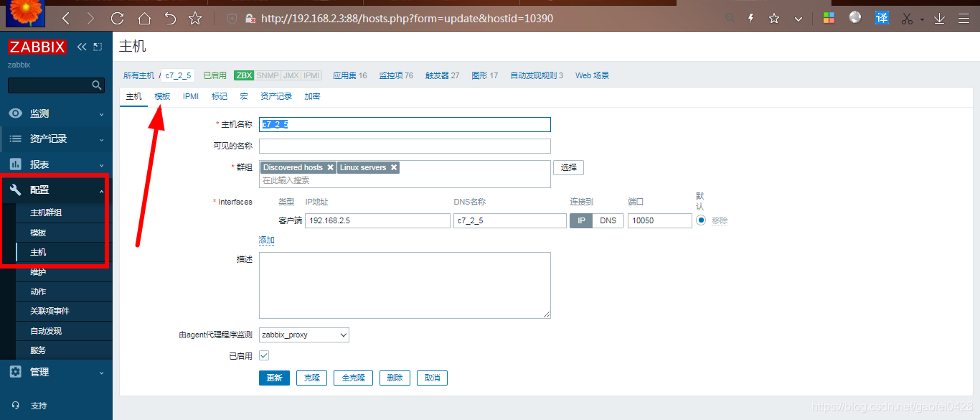Click the 移除 interface link

pyautogui.click(x=720, y=220)
